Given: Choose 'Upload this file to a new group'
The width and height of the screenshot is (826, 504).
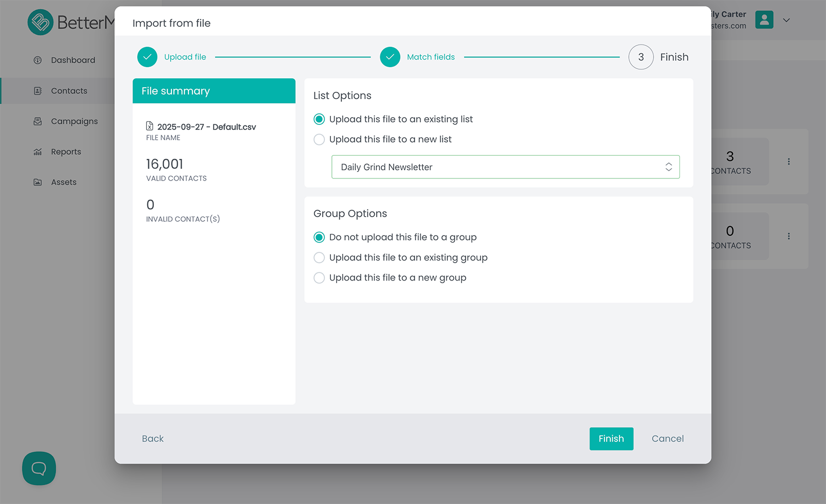Looking at the screenshot, I should point(320,278).
